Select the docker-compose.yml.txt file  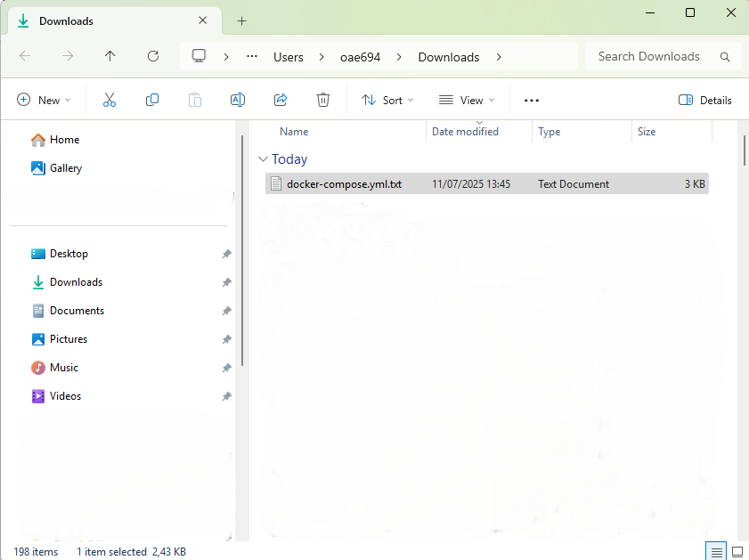344,184
